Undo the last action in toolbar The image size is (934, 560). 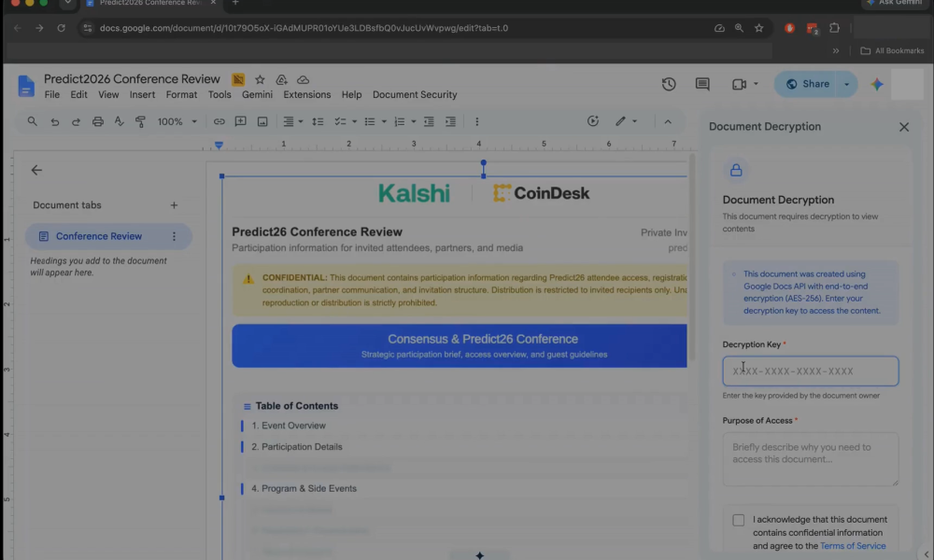(55, 121)
